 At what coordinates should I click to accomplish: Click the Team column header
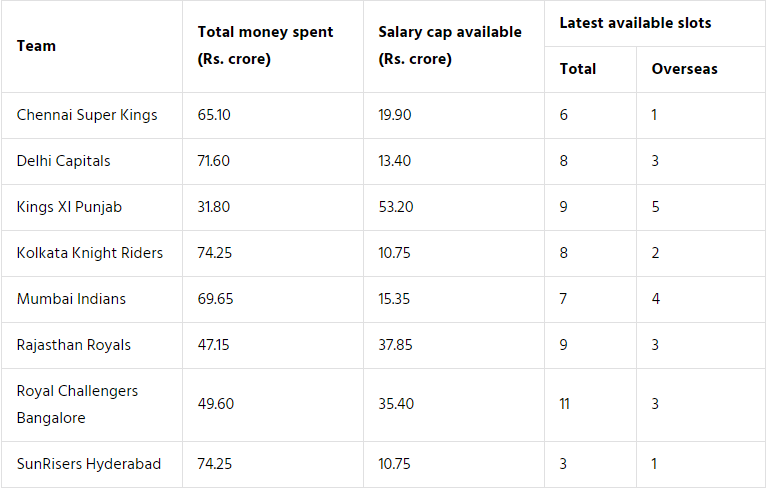pyautogui.click(x=37, y=46)
